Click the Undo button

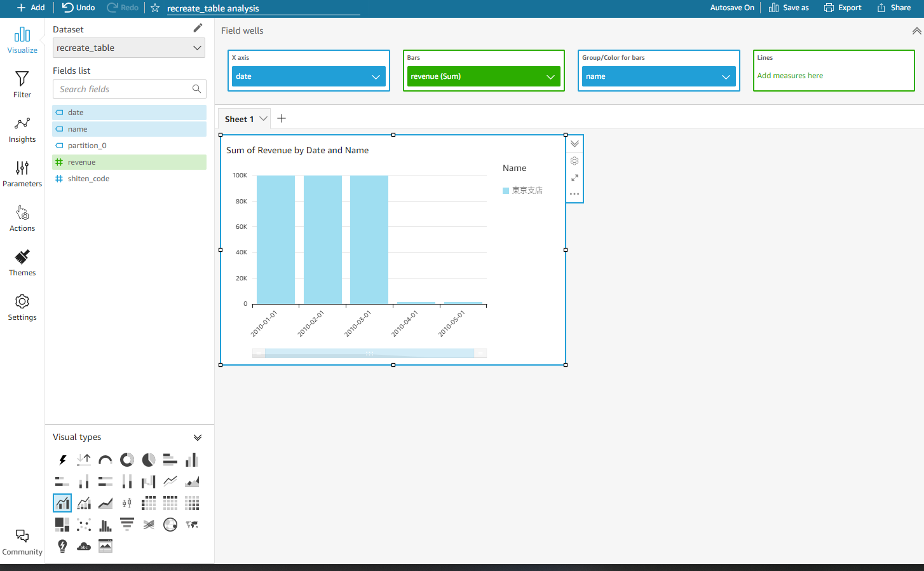[79, 8]
